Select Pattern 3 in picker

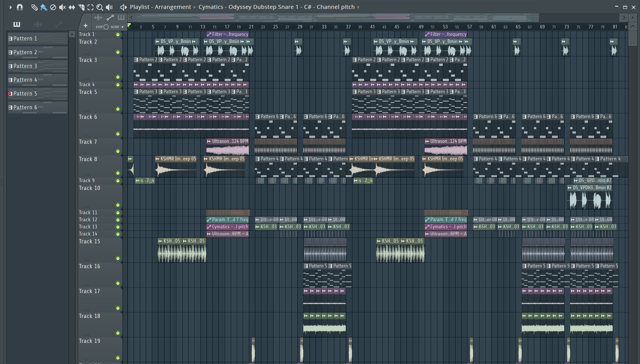click(38, 66)
